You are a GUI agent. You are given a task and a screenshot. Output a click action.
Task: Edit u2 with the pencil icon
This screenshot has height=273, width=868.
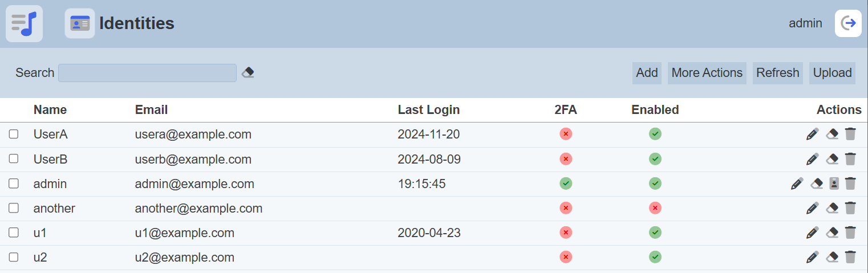[812, 257]
